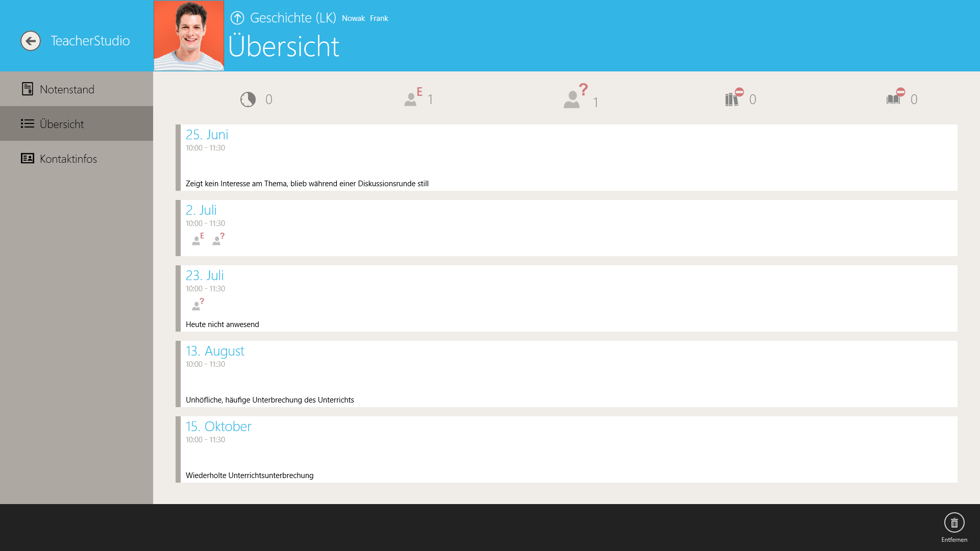Select the note 'Wiederholte Unterrichtsunterbrechung'
Image resolution: width=980 pixels, height=551 pixels.
point(250,475)
